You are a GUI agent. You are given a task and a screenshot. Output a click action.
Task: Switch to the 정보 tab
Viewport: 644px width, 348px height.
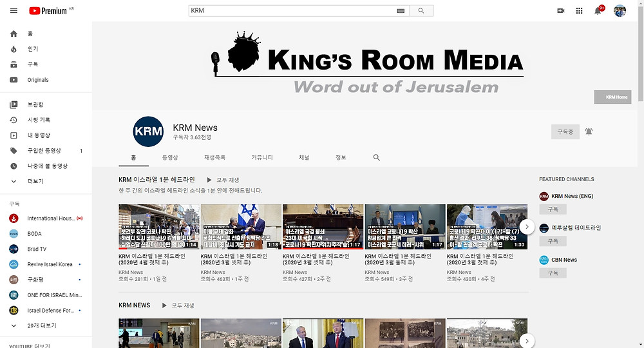(341, 158)
